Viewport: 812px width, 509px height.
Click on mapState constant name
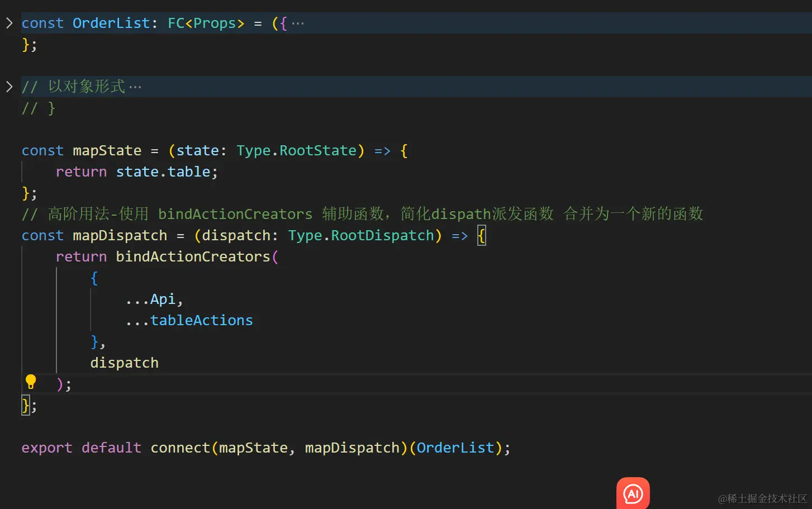(x=107, y=151)
